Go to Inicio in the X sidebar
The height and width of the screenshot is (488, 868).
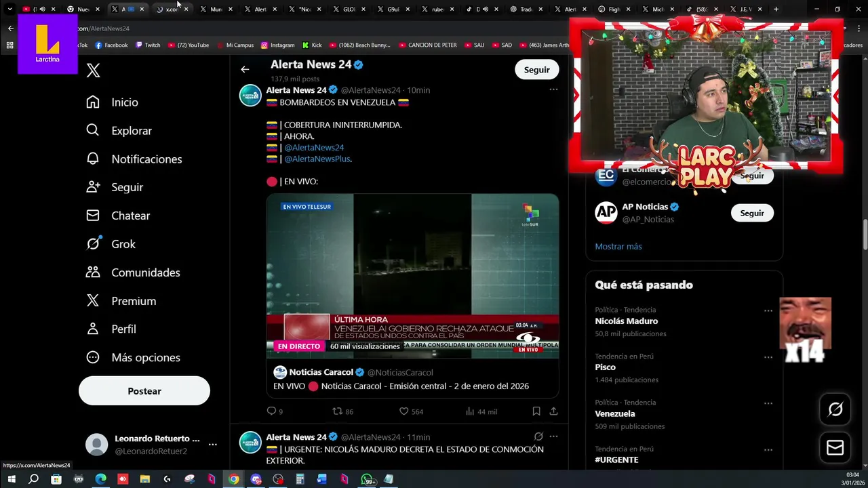(112, 102)
